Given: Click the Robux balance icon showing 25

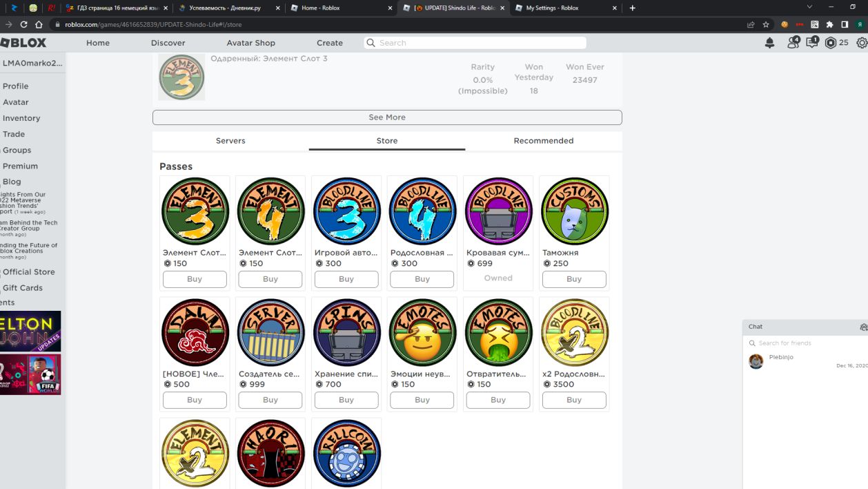Looking at the screenshot, I should 831,43.
